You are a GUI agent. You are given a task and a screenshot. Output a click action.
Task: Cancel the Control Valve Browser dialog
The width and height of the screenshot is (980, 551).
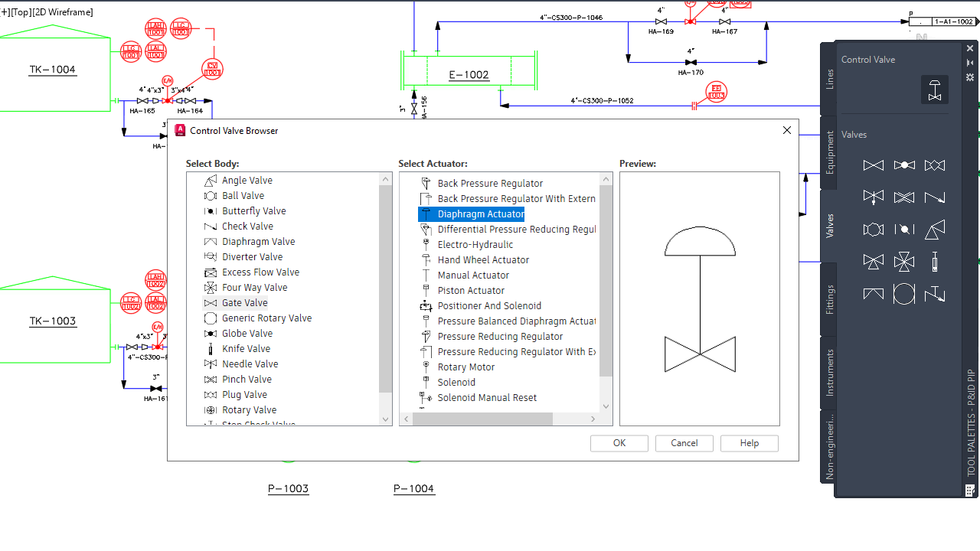pos(684,443)
